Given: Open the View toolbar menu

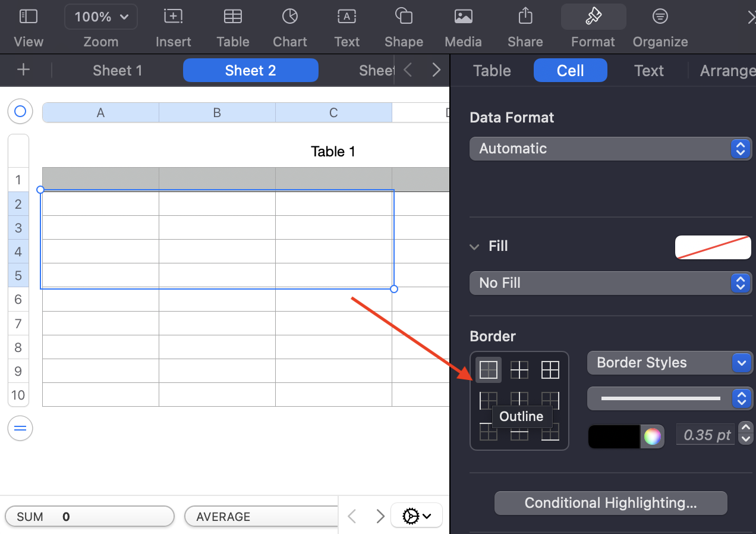Looking at the screenshot, I should [29, 17].
